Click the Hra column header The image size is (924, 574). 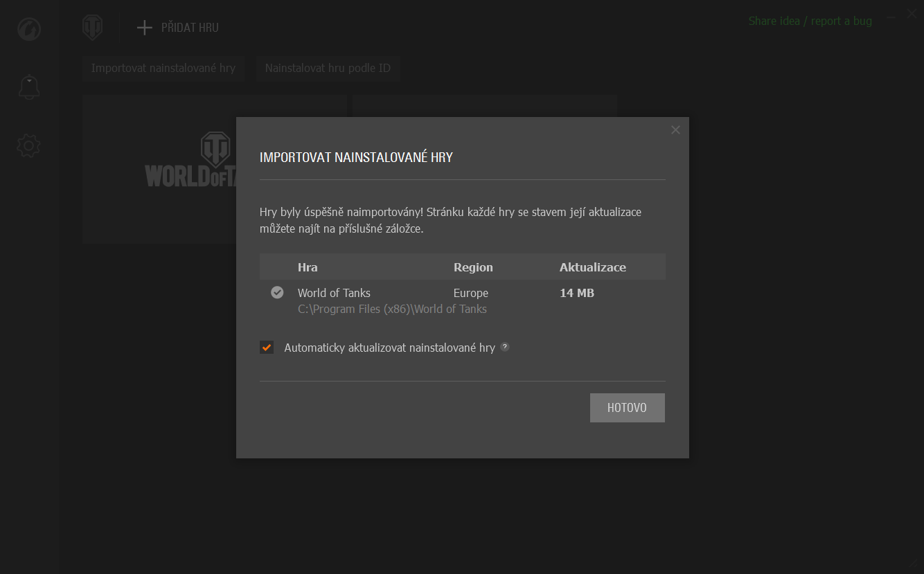tap(308, 267)
